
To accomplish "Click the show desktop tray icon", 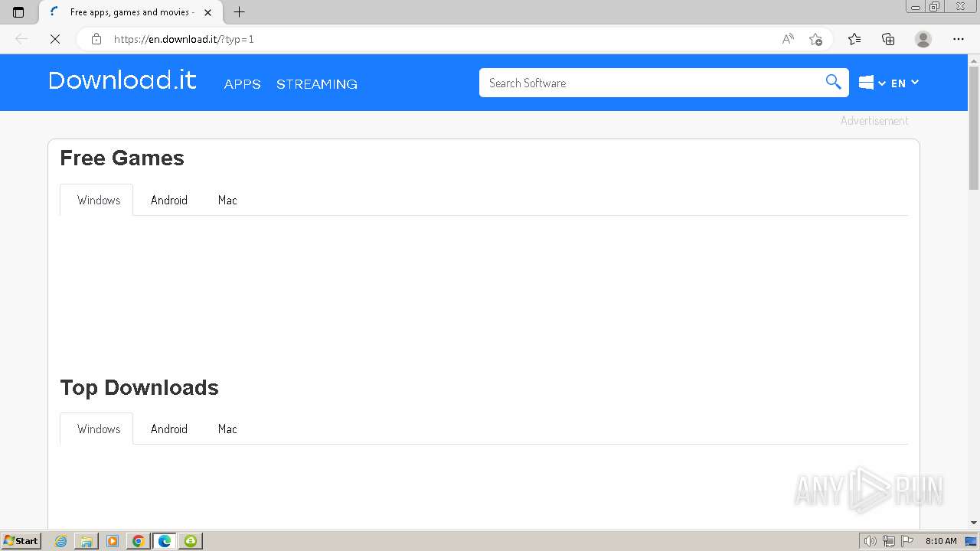I will [x=971, y=541].
